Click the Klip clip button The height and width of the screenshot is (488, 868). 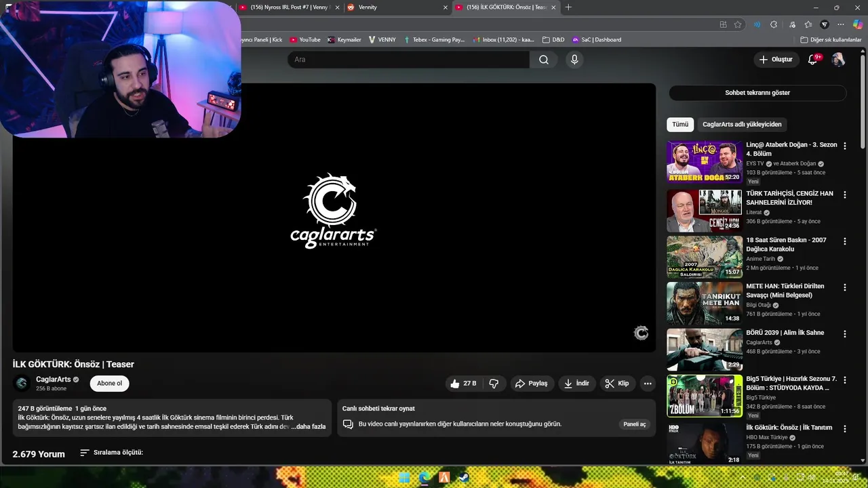(617, 384)
